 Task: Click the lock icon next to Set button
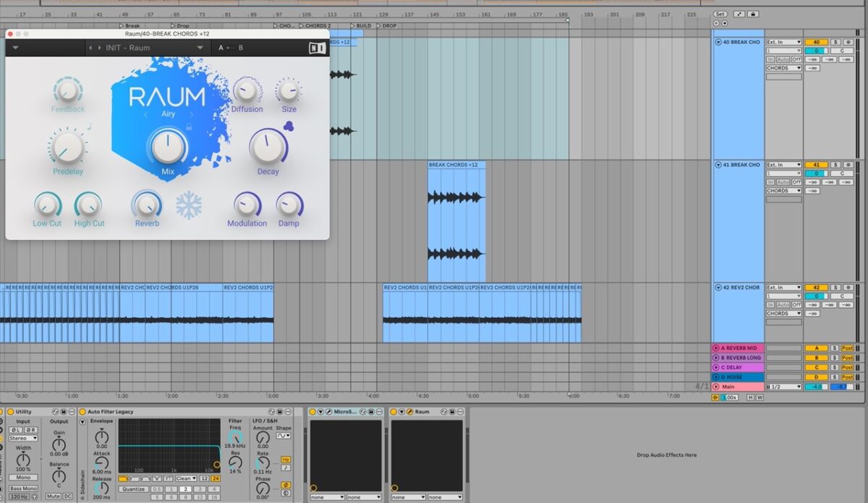753,14
